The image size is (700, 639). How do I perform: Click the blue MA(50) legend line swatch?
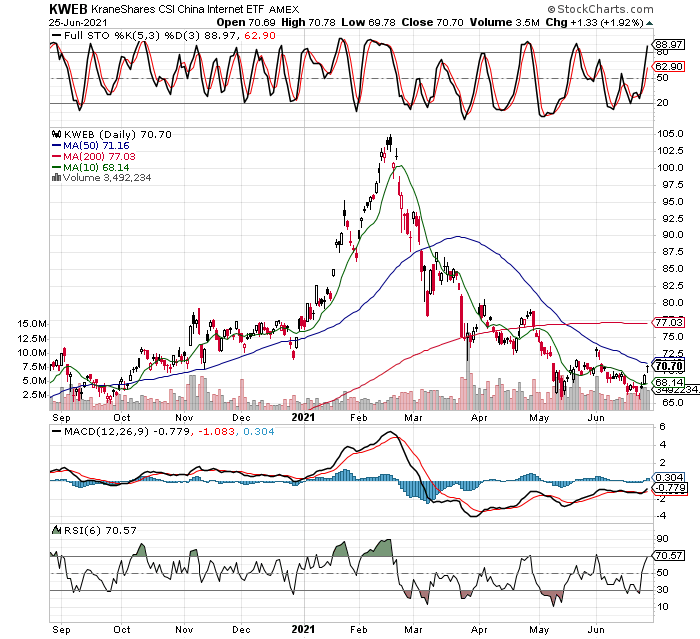tap(56, 145)
